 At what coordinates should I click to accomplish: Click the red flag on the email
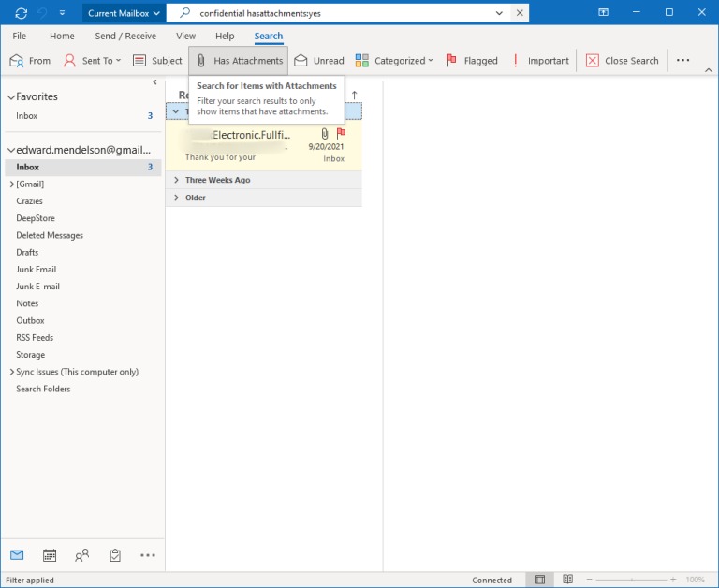[x=340, y=134]
